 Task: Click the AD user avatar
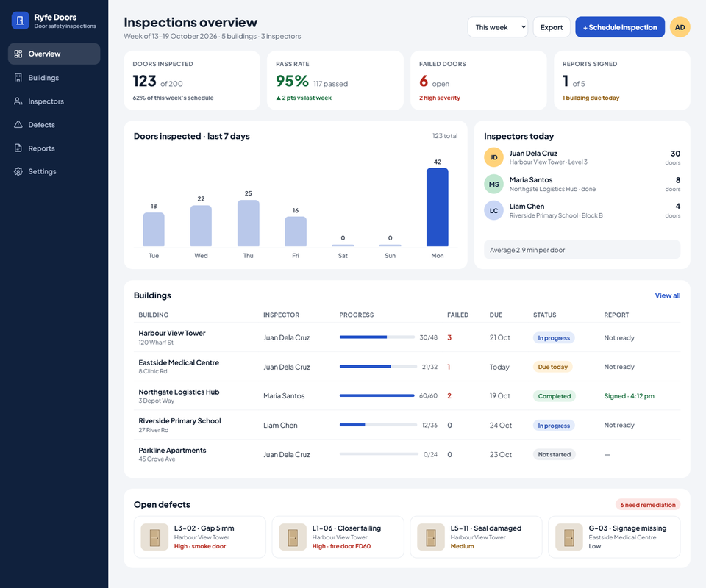click(x=680, y=27)
